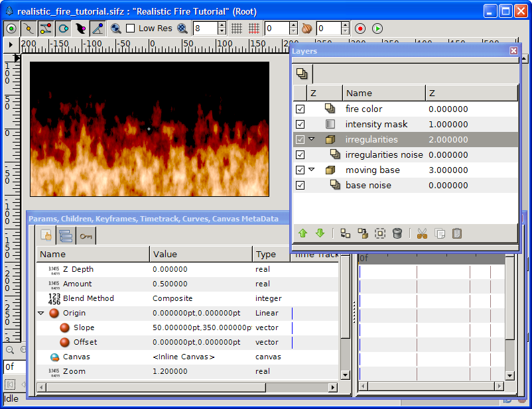Click the green play render button
This screenshot has width=532, height=409.
pyautogui.click(x=377, y=29)
